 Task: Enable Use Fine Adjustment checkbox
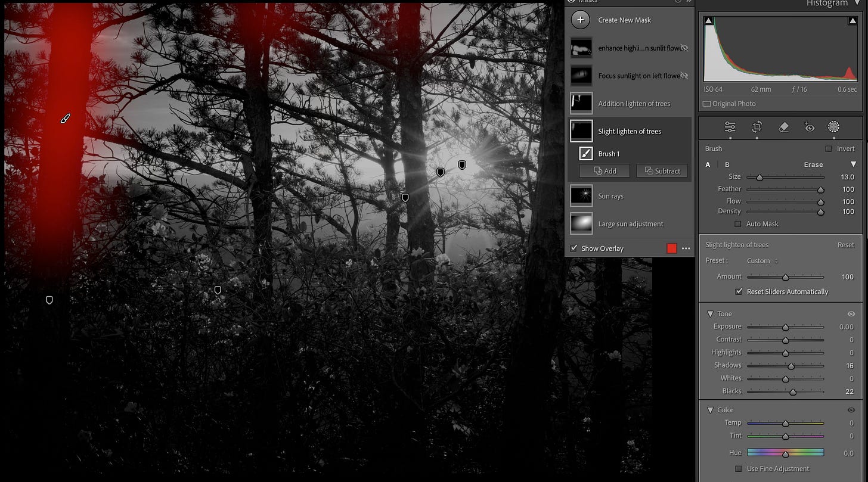pos(739,469)
